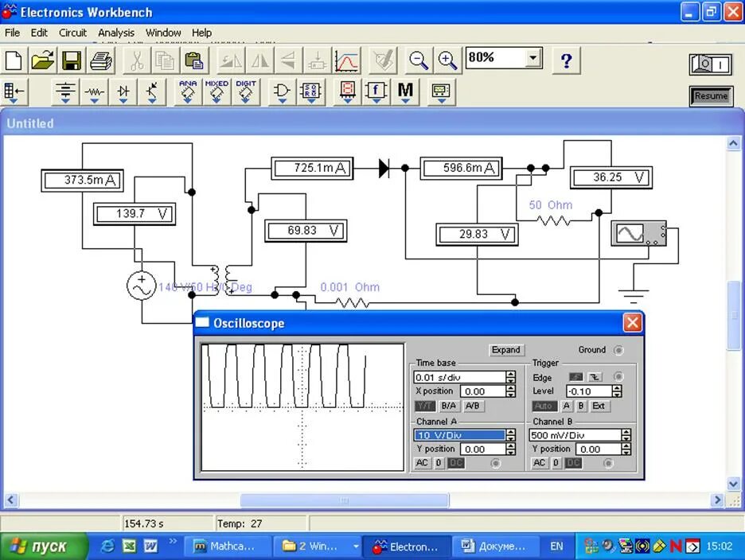The image size is (745, 560).
Task: Click the Resume simulation button
Action: click(711, 96)
